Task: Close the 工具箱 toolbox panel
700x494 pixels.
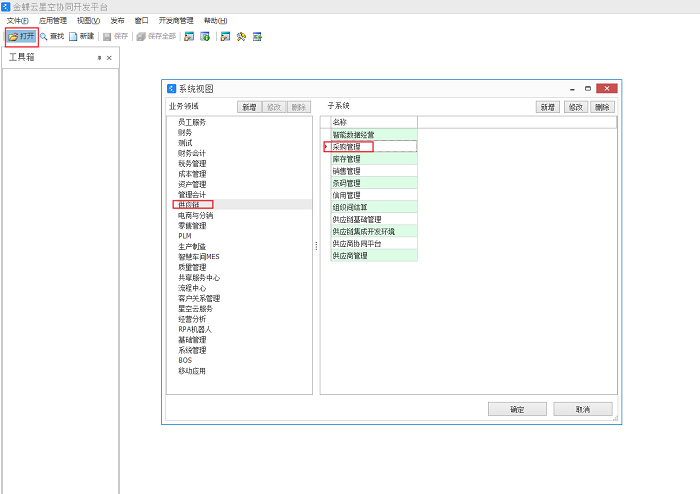Action: click(x=109, y=58)
